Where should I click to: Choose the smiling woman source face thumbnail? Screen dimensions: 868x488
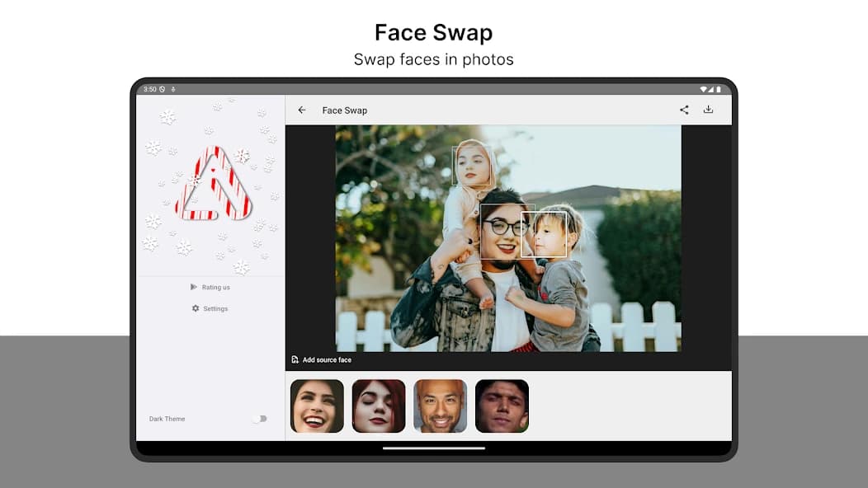pos(317,406)
